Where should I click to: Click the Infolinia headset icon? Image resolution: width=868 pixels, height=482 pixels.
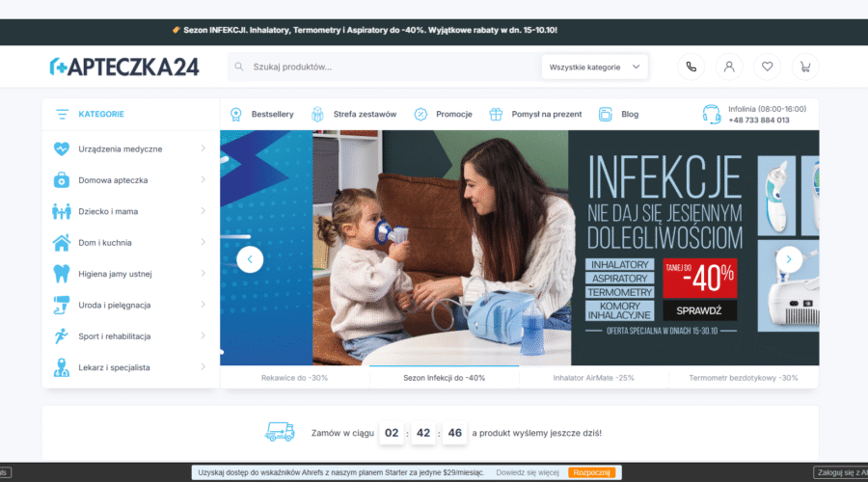pyautogui.click(x=712, y=115)
